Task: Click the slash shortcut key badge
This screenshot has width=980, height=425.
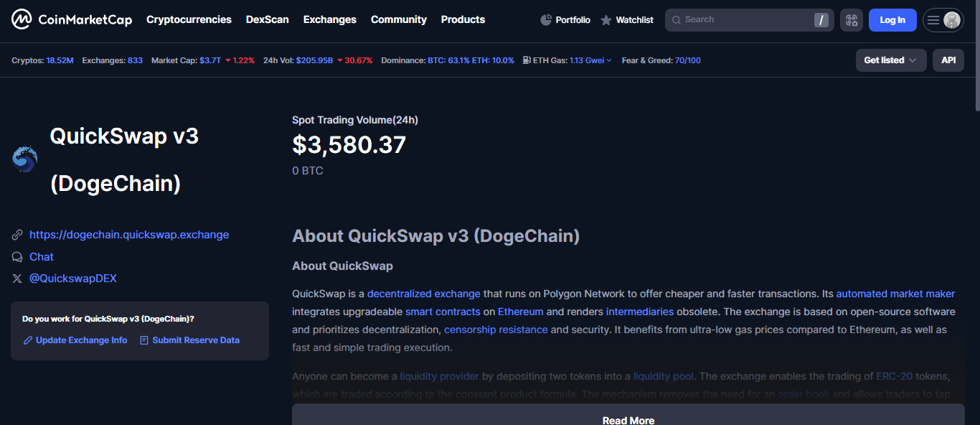Action: 821,20
